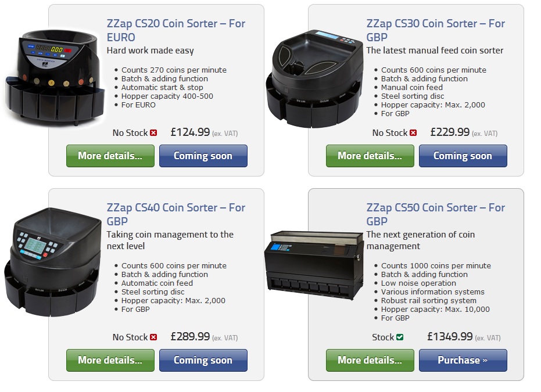Click More details for the CS20 EURO sorter
The width and height of the screenshot is (541, 392).
coord(110,156)
